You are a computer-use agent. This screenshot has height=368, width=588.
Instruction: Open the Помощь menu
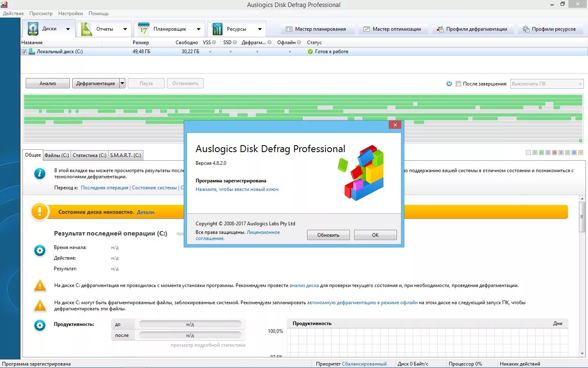(98, 13)
